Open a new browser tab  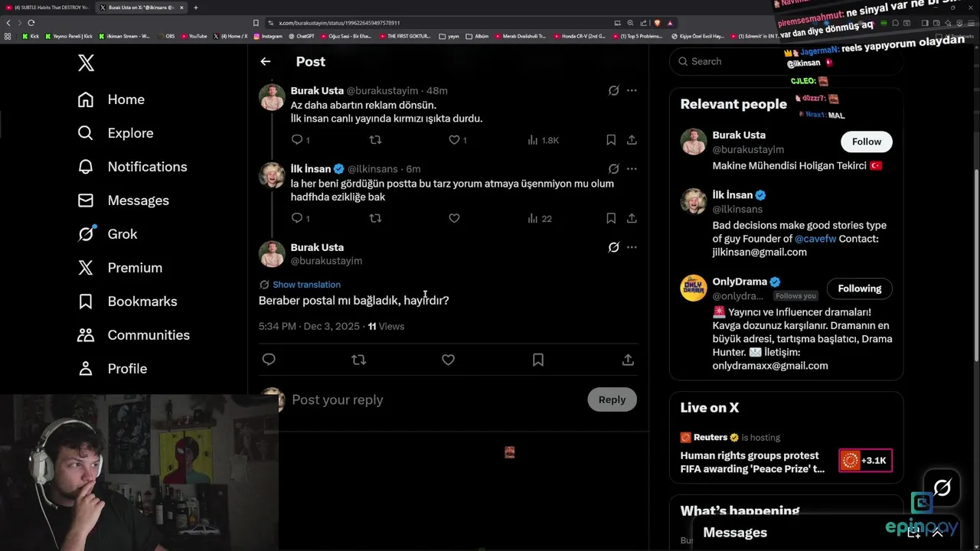tap(195, 8)
